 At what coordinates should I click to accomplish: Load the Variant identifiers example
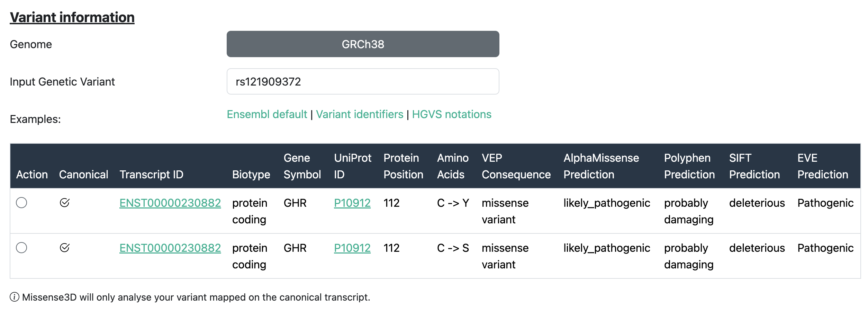[x=360, y=114]
